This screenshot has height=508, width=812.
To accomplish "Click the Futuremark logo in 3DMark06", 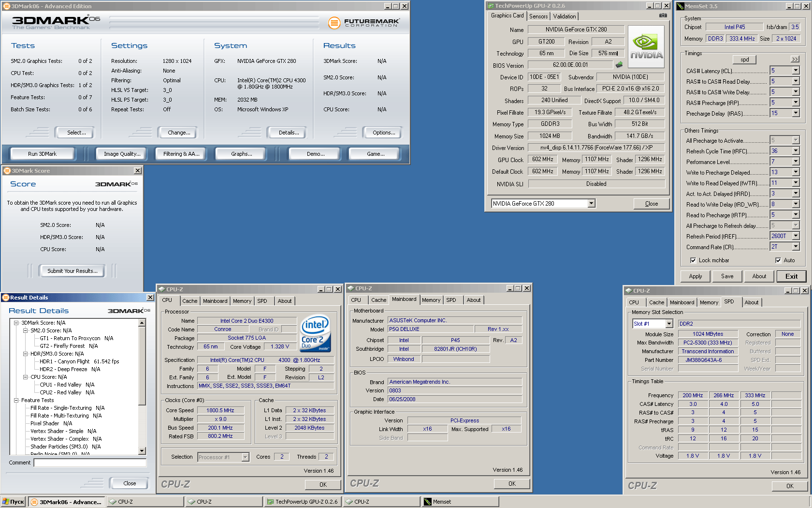I will click(x=363, y=22).
